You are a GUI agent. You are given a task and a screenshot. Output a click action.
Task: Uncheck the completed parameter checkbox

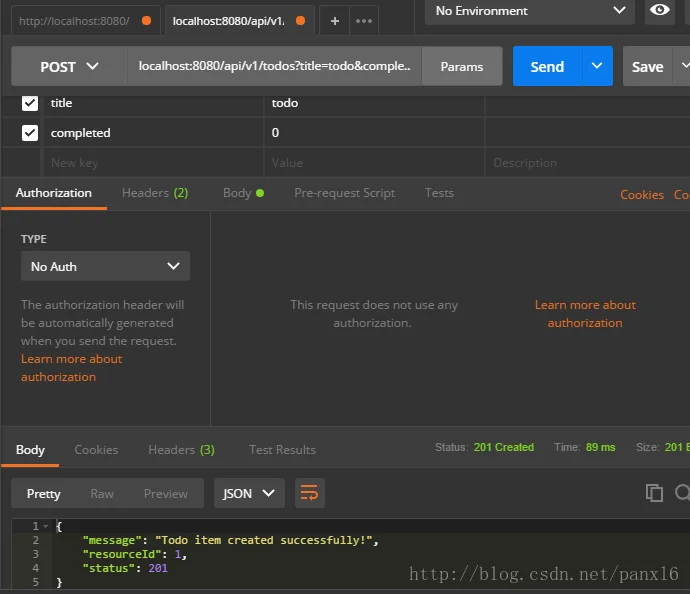[30, 133]
